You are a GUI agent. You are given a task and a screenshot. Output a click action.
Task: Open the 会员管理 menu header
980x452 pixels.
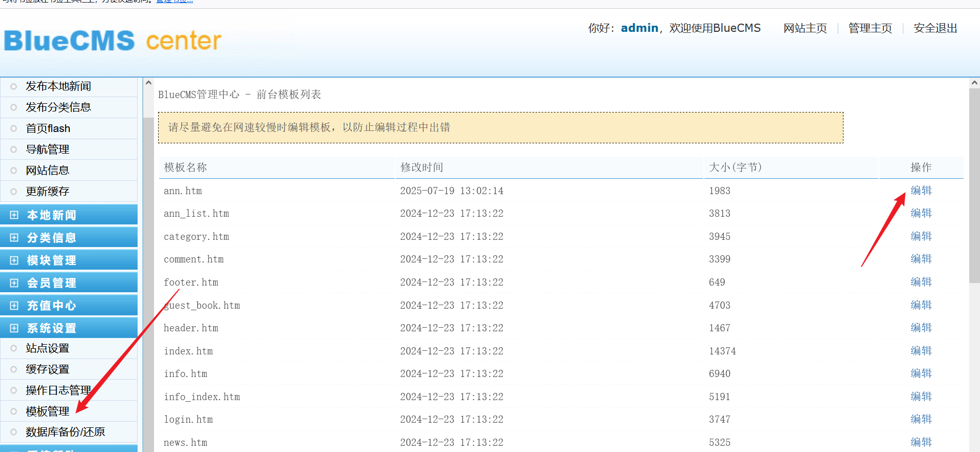tap(69, 282)
